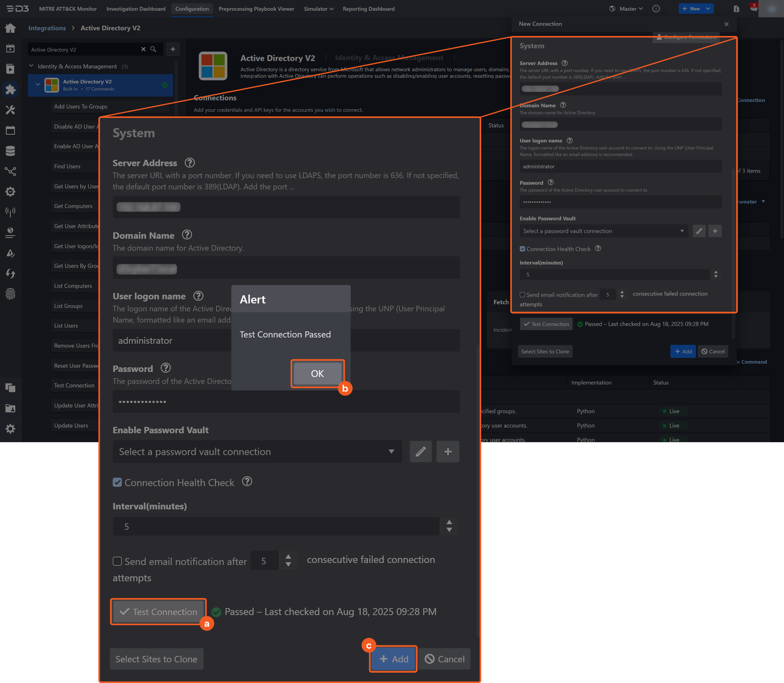Viewport: 784px width, 683px height.
Task: Click the search magnifier in integration search
Action: click(153, 49)
